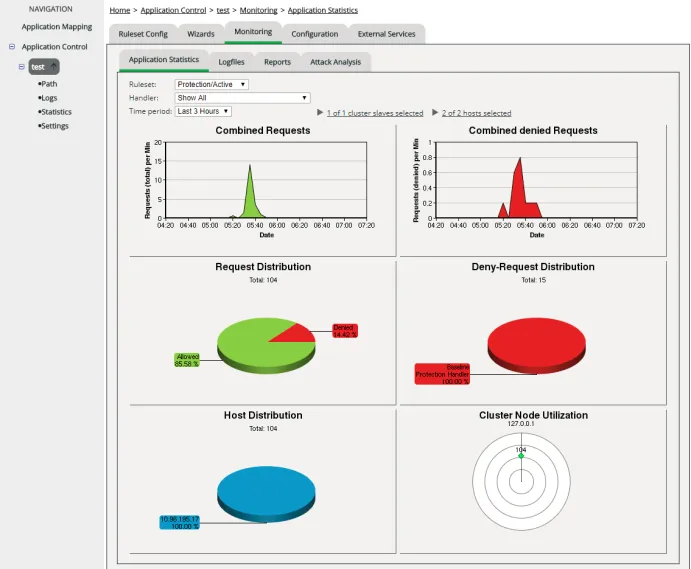The width and height of the screenshot is (691, 569).
Task: Click Monitoring breadcrumb link
Action: pyautogui.click(x=259, y=10)
